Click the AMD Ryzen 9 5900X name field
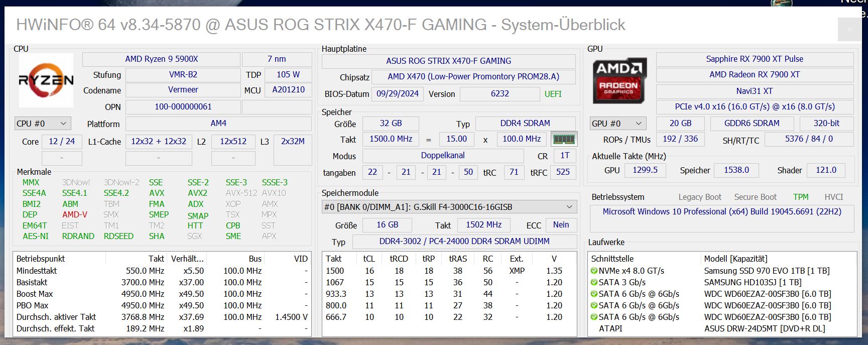Viewport: 868px width, 345px height. click(x=162, y=59)
